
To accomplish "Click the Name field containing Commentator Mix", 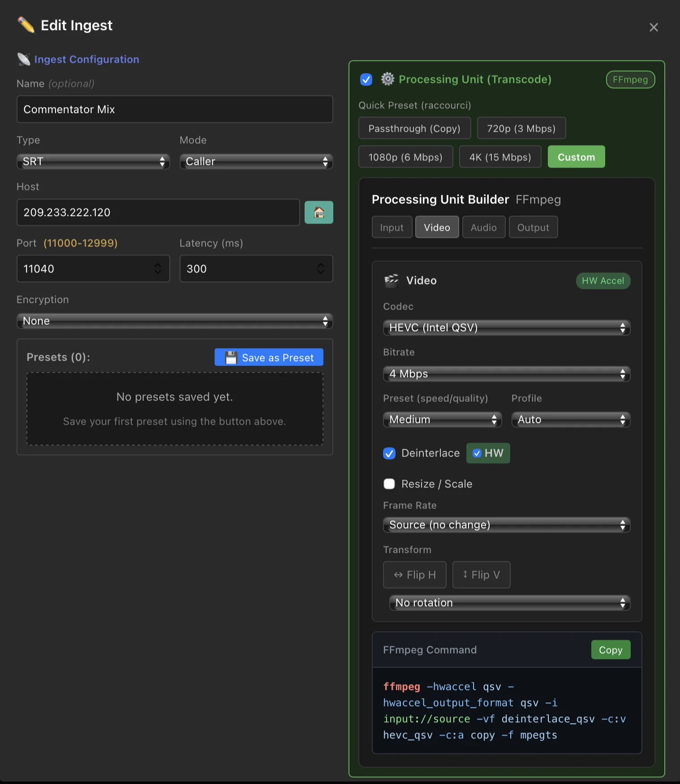I will (175, 109).
